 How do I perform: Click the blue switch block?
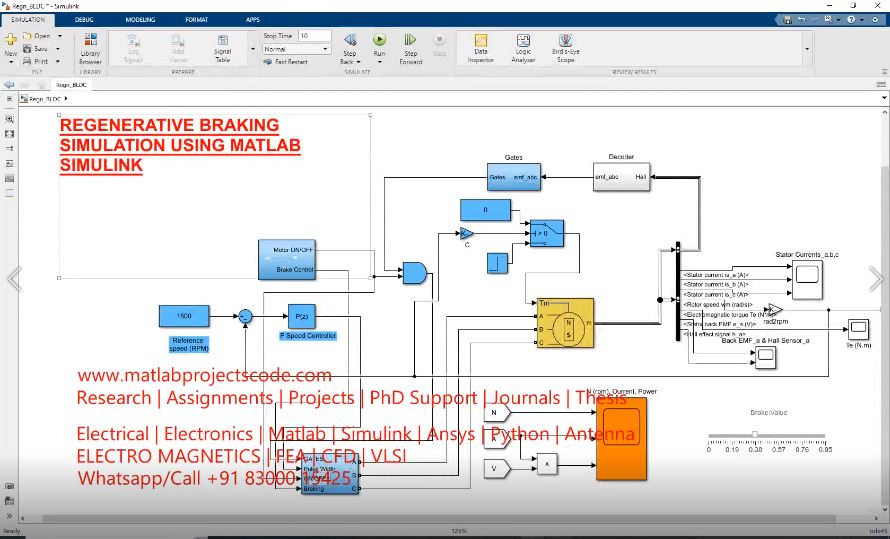tap(546, 232)
